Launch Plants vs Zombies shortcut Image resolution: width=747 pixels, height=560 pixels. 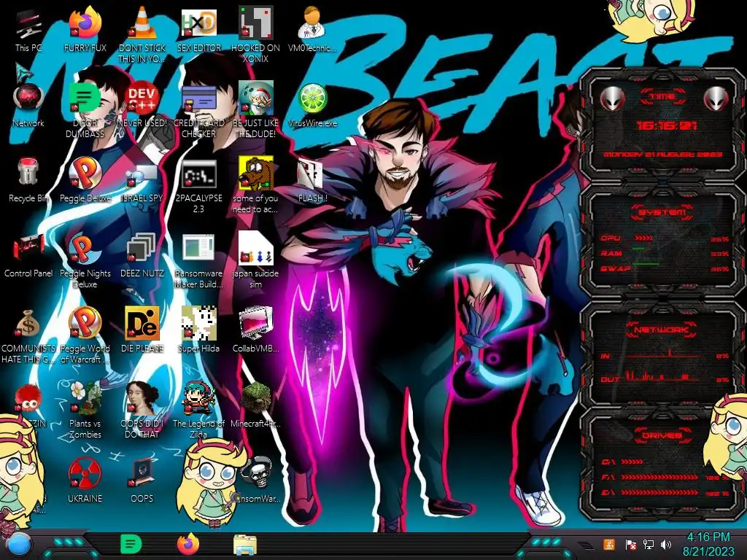tap(85, 398)
